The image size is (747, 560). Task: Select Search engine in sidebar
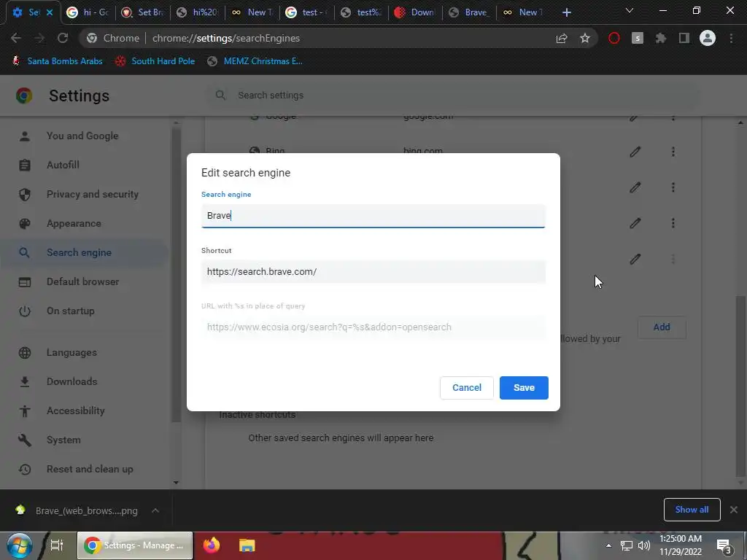pyautogui.click(x=79, y=252)
